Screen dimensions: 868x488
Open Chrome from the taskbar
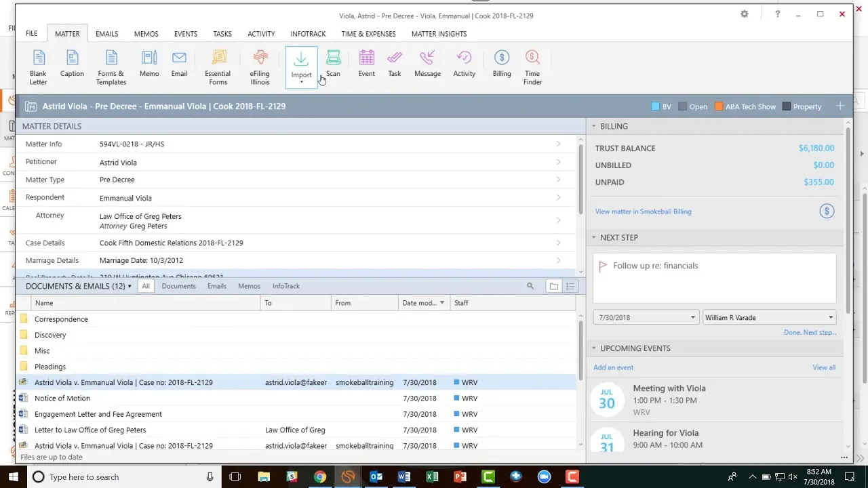coord(320,476)
